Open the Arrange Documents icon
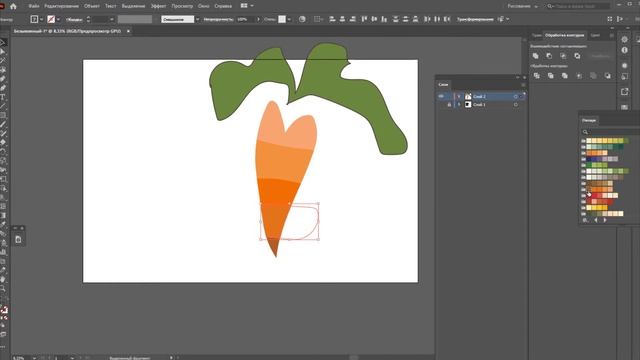 244,6
